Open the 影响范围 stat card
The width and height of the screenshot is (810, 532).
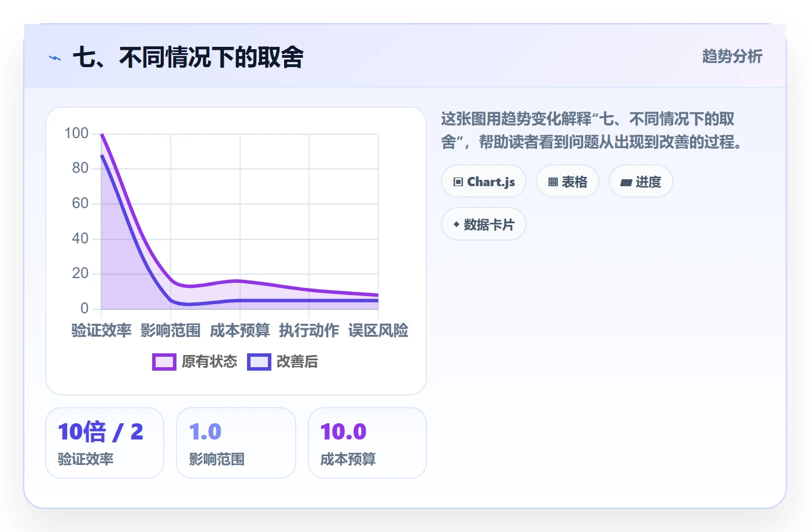click(236, 443)
